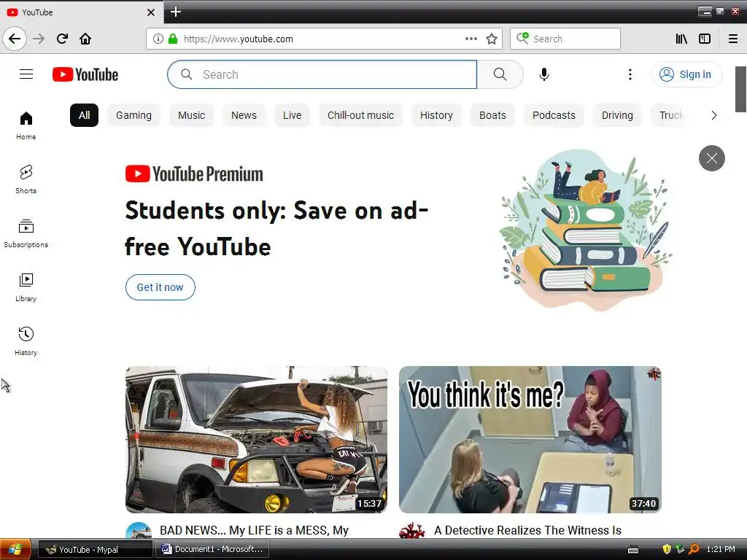This screenshot has height=560, width=747.
Task: Click the magnifier icon in system tray
Action: (x=694, y=549)
